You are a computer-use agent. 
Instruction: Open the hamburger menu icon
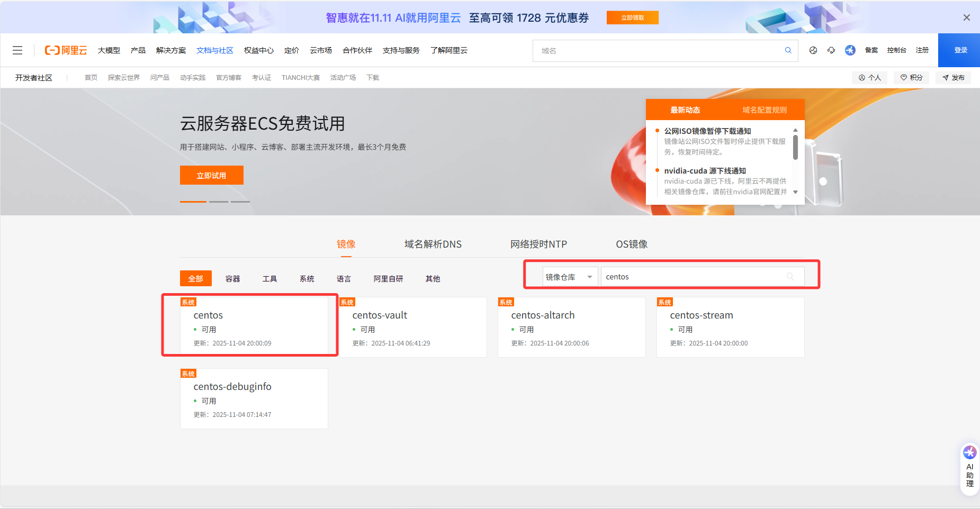point(17,50)
